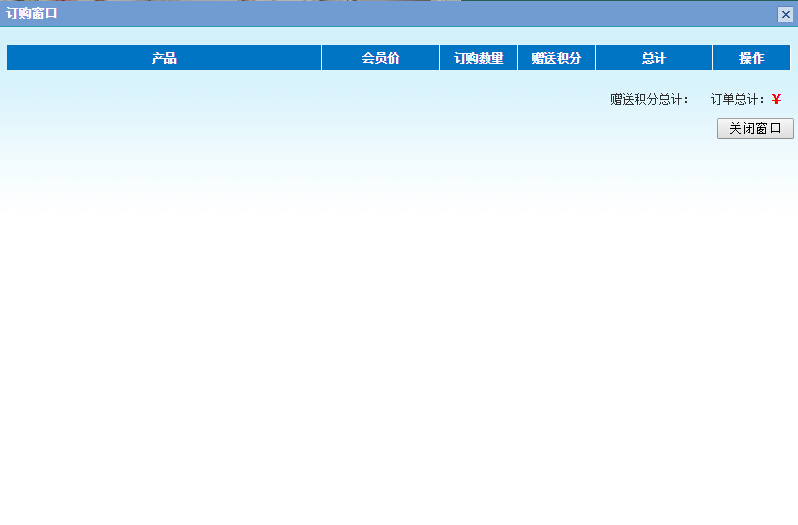Click the 订单总计 label
The height and width of the screenshot is (525, 798).
(738, 100)
